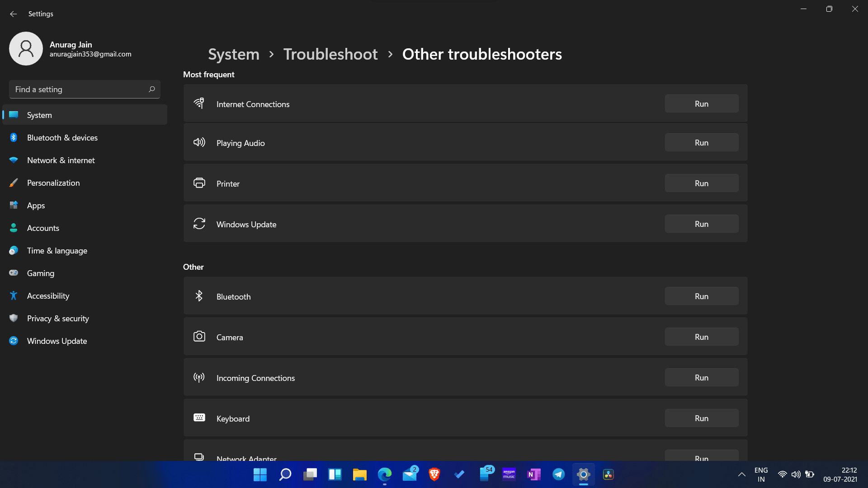
Task: Navigate to System breadcrumb link
Action: tap(233, 54)
